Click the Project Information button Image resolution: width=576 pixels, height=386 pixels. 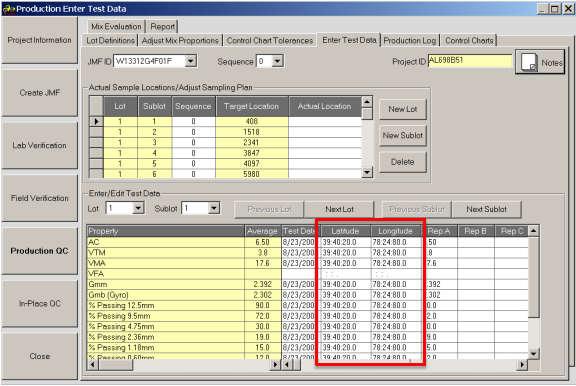click(x=40, y=40)
